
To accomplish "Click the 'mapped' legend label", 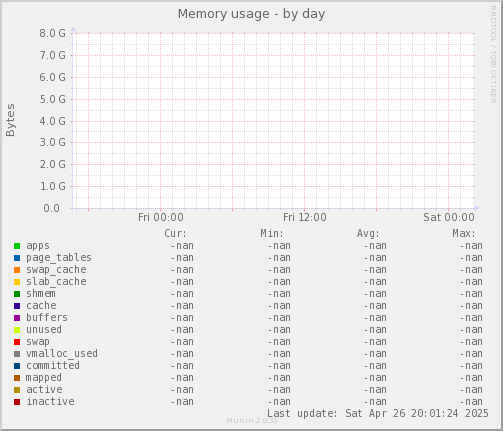I will tap(44, 378).
